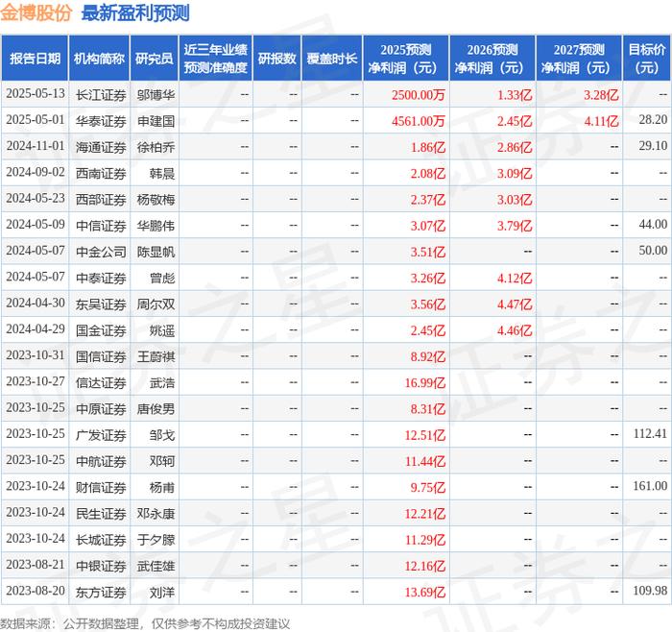Click the date 2025-05-13
Viewport: 672px width, 632px height.
pos(36,94)
